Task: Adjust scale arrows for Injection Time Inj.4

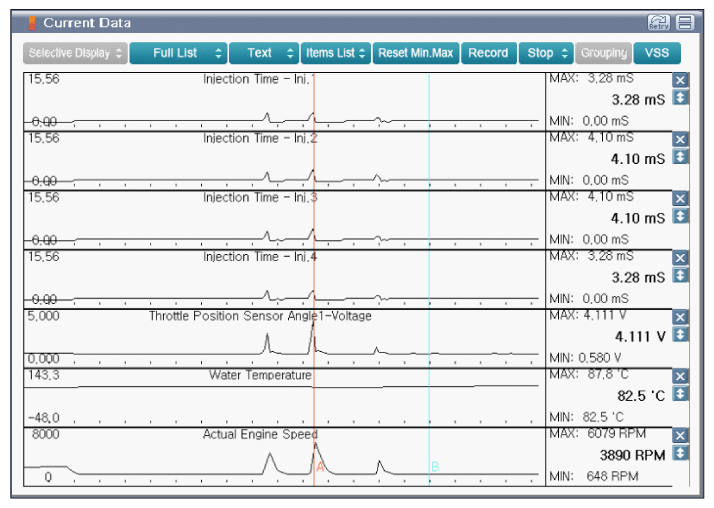Action: (680, 275)
